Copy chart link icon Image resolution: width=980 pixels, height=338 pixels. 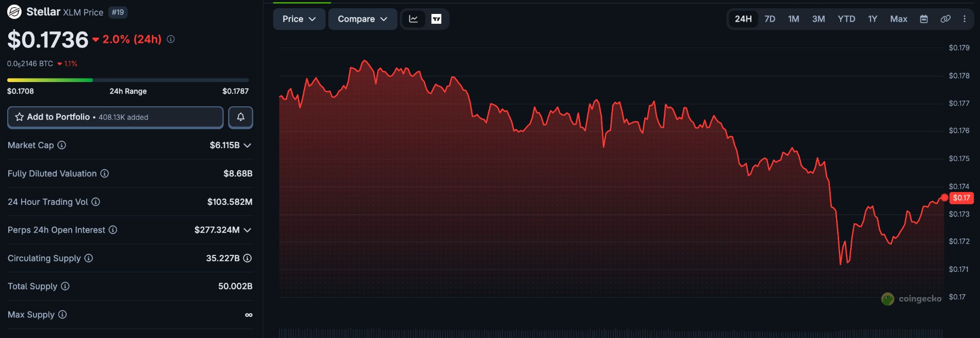pyautogui.click(x=945, y=19)
